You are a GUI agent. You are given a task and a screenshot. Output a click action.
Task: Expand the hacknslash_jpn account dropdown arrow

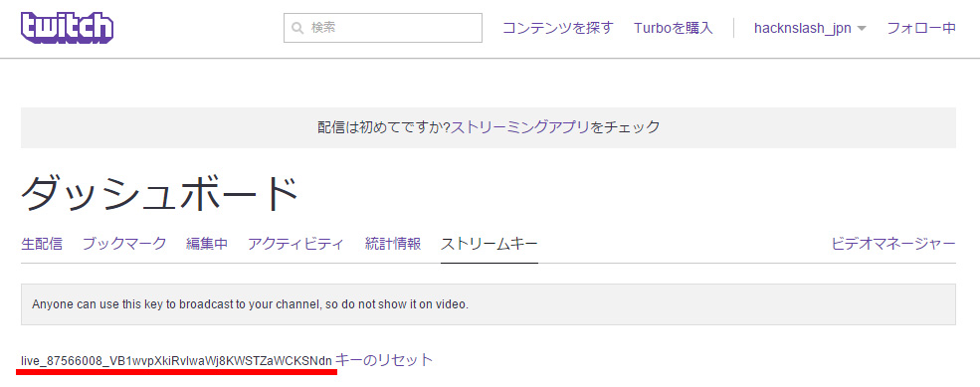[862, 29]
